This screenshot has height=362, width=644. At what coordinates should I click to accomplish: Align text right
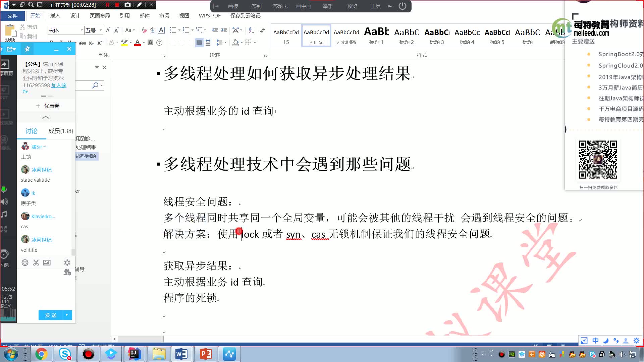[x=190, y=43]
